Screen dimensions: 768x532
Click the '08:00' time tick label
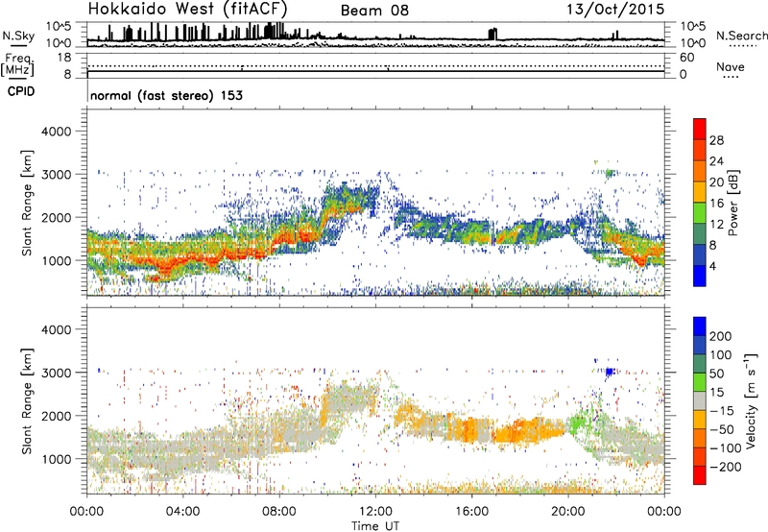pos(279,512)
